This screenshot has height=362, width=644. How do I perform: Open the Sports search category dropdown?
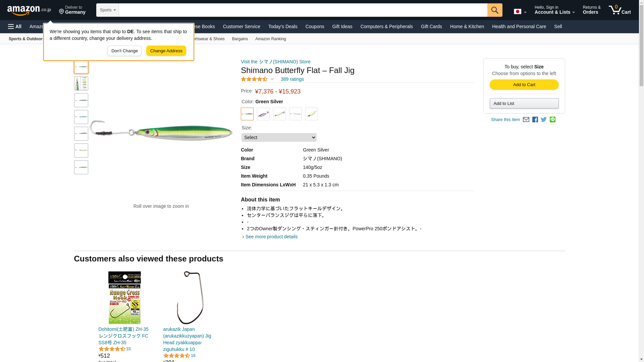click(108, 10)
